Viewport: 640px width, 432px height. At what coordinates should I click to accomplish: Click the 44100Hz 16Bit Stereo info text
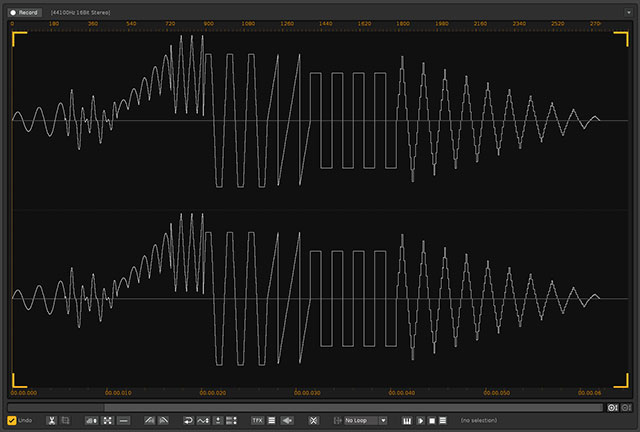coord(80,13)
